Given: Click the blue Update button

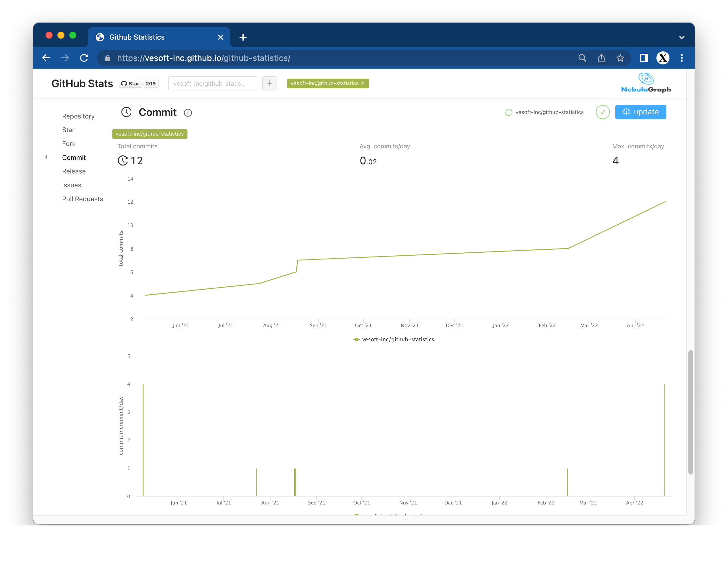Looking at the screenshot, I should tap(640, 112).
